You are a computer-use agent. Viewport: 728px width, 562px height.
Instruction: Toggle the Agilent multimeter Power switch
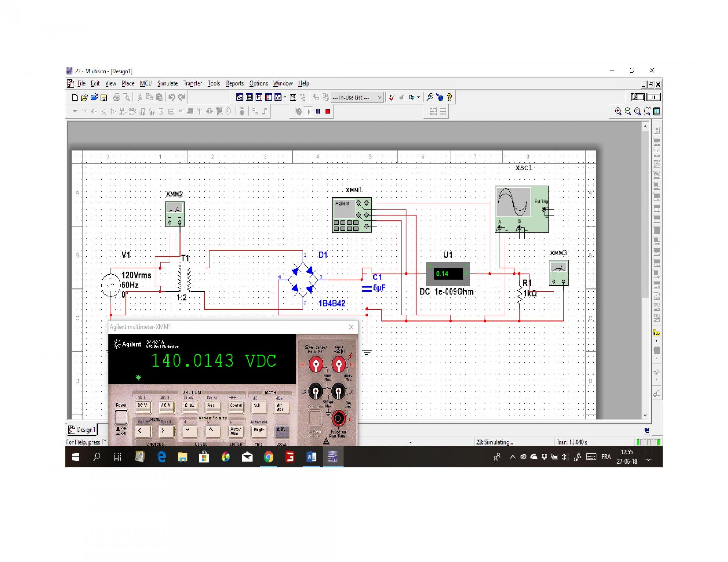[121, 417]
